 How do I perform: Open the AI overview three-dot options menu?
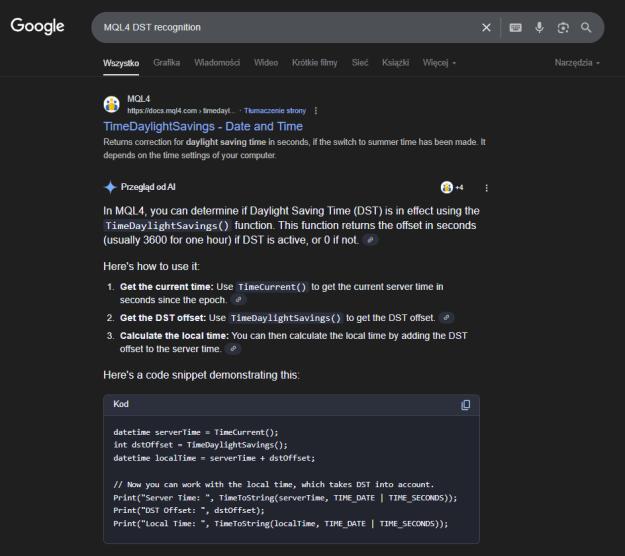(x=486, y=188)
